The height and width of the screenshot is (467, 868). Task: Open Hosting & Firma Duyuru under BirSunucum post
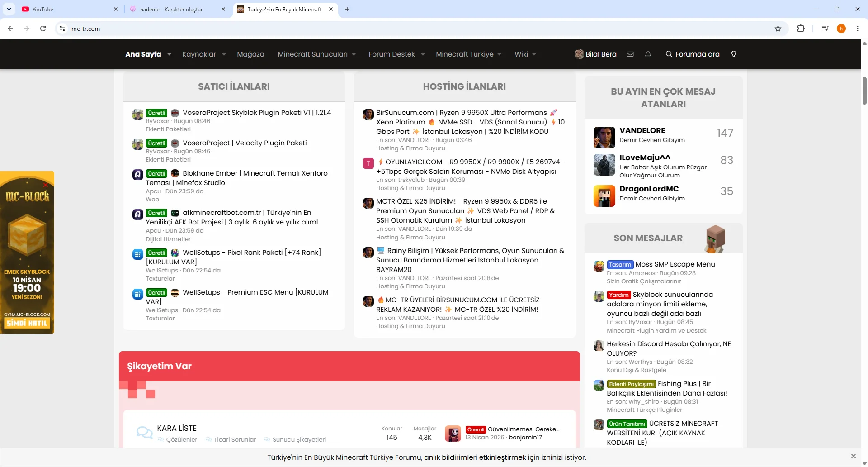pyautogui.click(x=410, y=148)
